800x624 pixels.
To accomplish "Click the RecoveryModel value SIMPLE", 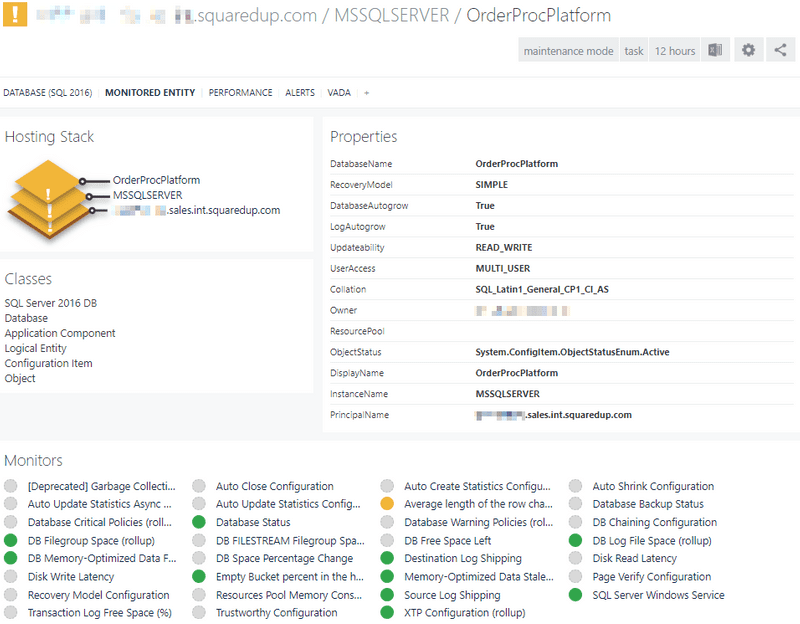I will [491, 185].
